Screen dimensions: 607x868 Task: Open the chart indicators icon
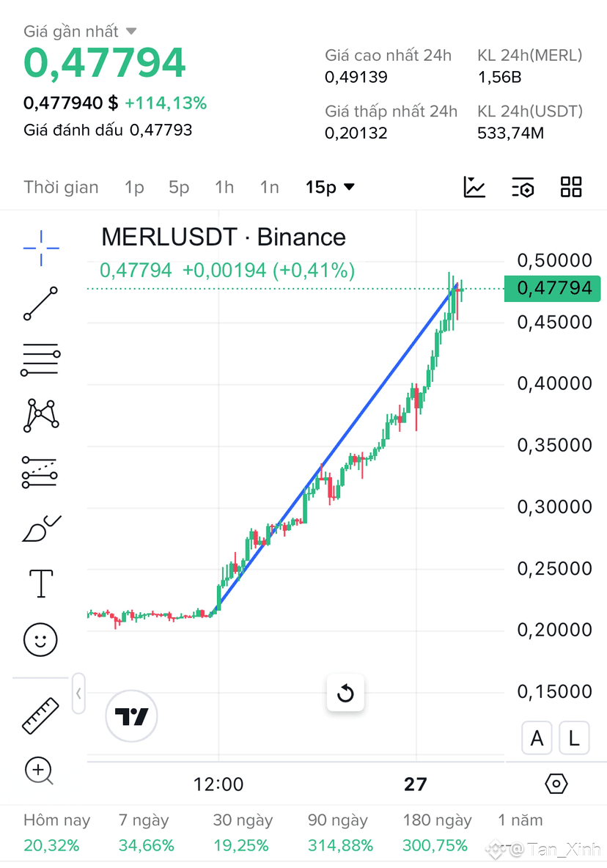point(474,187)
